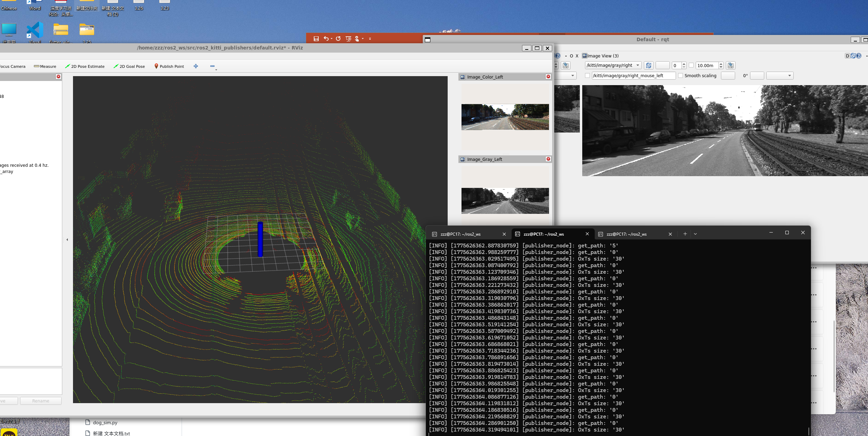Screen dimensions: 868x436
Task: Click the 10.00m max range field
Action: [707, 65]
